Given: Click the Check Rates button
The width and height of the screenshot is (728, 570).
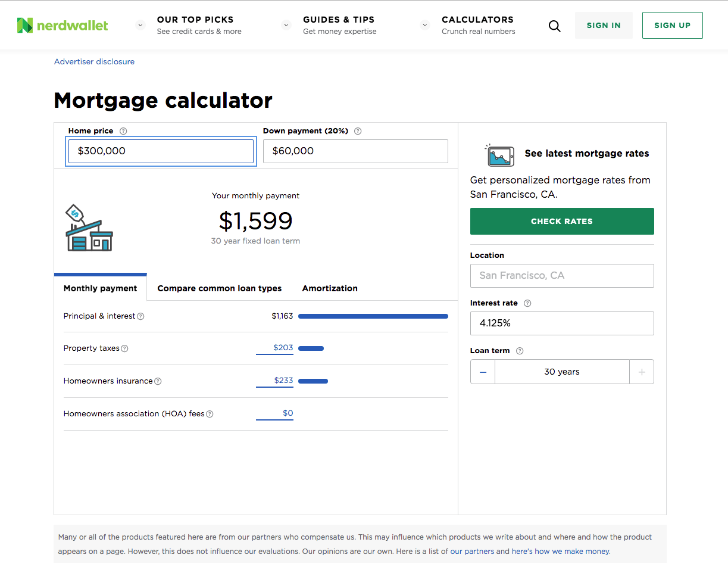Looking at the screenshot, I should pyautogui.click(x=562, y=221).
